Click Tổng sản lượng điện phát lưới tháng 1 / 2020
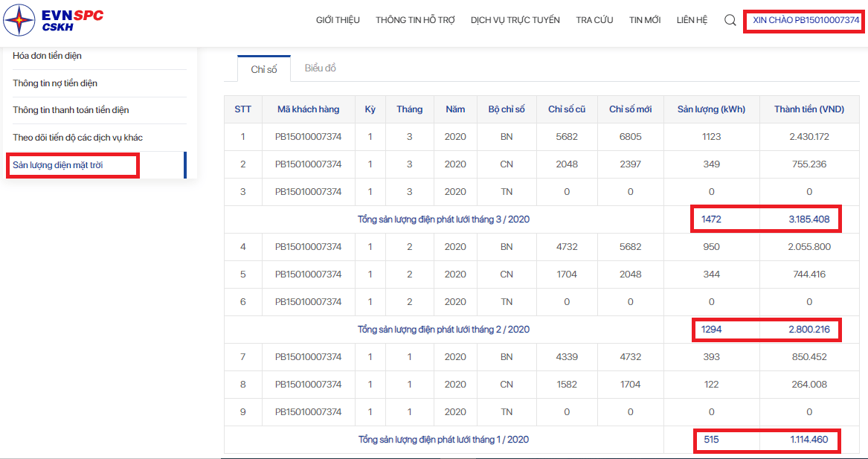The height and width of the screenshot is (459, 868). point(444,440)
